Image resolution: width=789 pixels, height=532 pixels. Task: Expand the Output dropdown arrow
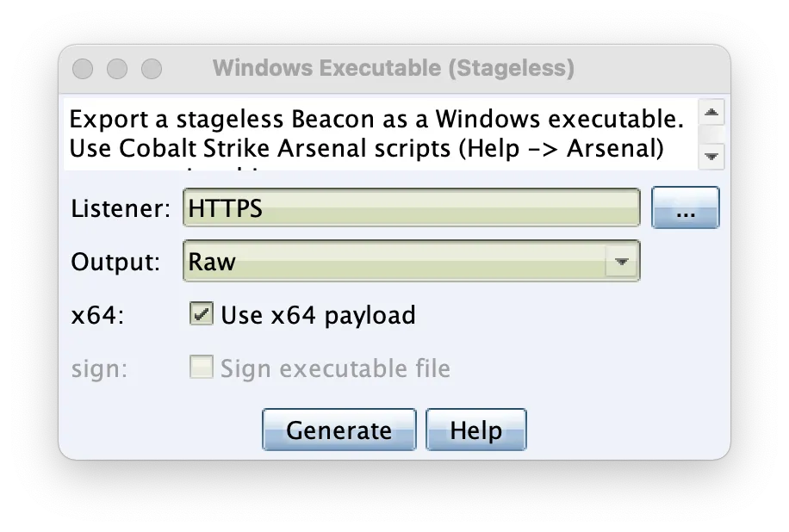tap(619, 262)
